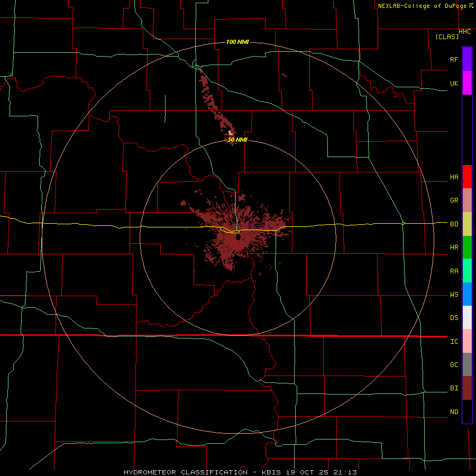Click the [CLAS] label
Viewport: 476px width, 476px height.
[447, 37]
